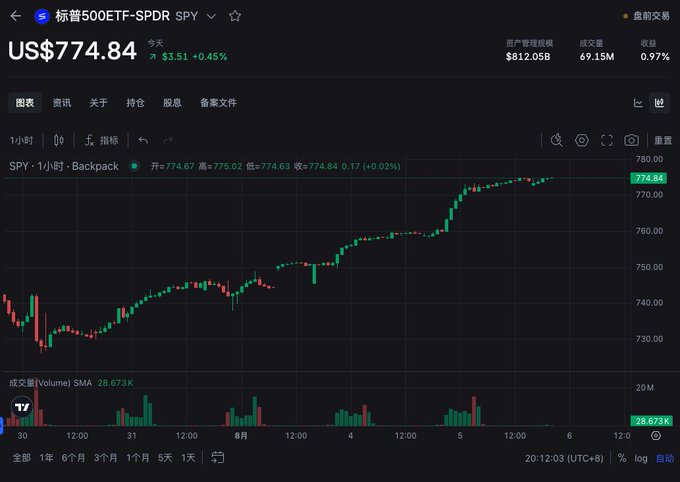
Task: Click the TradingView logo
Action: click(22, 407)
